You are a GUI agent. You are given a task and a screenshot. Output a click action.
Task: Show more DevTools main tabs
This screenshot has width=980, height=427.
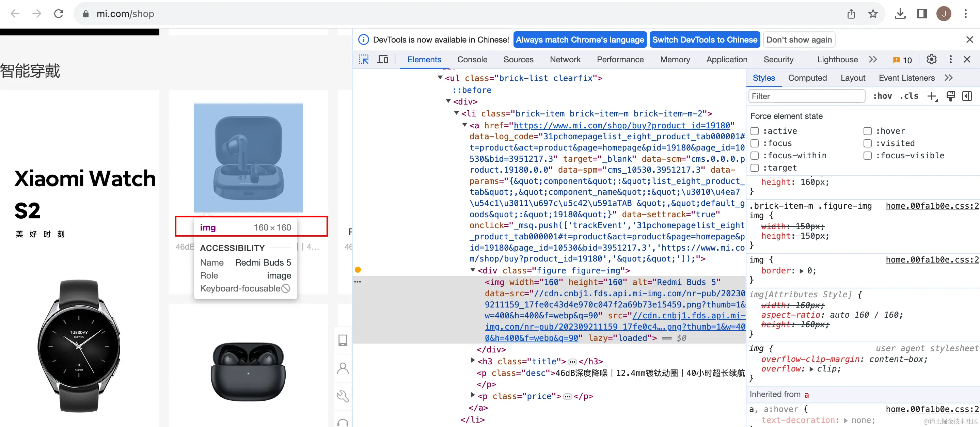pos(873,59)
